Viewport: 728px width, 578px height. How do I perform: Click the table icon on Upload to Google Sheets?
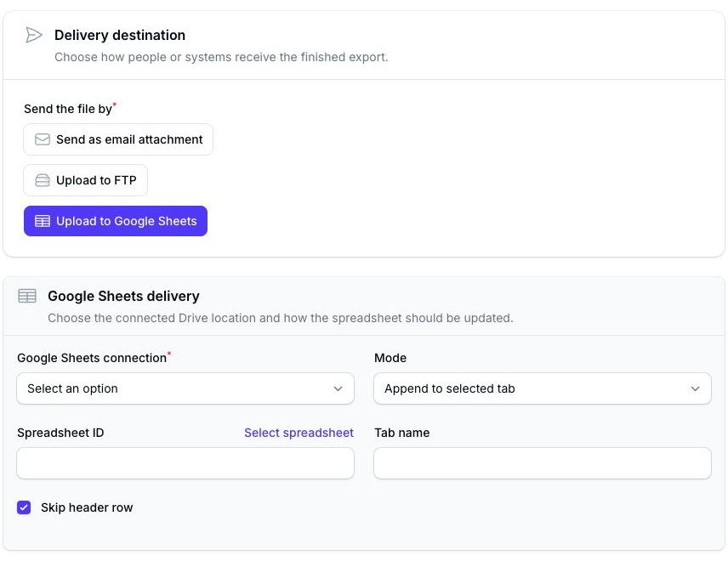[43, 221]
